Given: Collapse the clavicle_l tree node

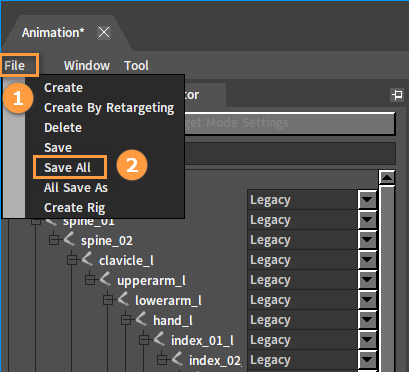Looking at the screenshot, I should point(72,260).
